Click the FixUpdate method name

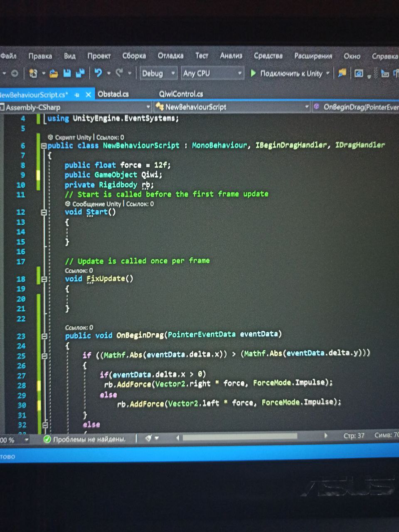106,279
